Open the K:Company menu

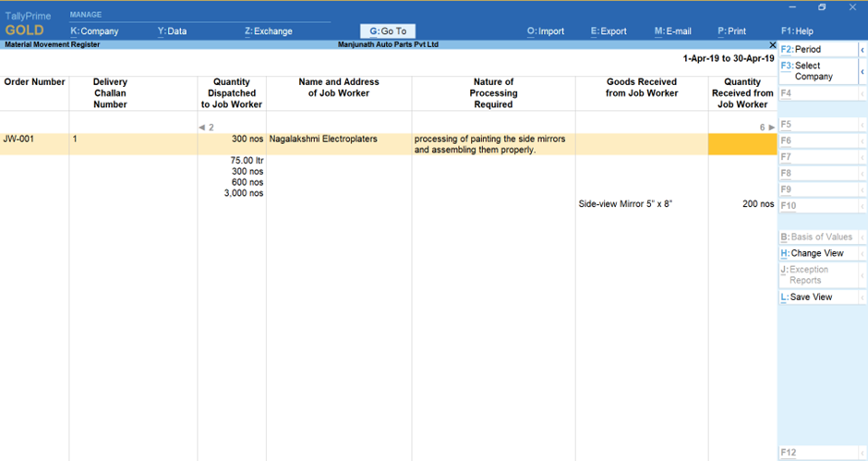94,31
